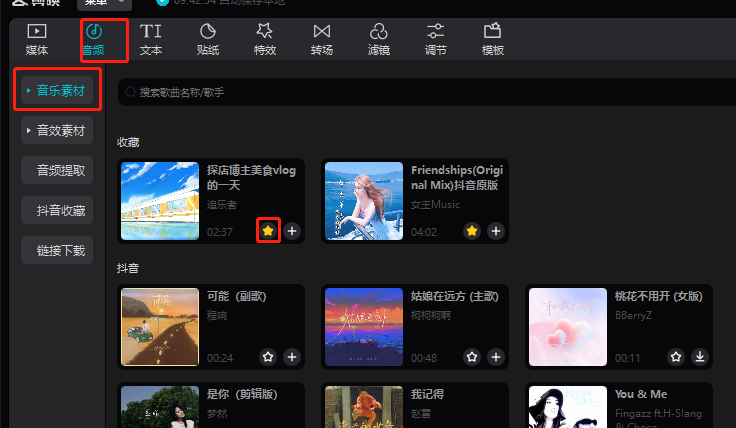Open the 贴纸 stickers tab
The width and height of the screenshot is (736, 428).
(x=207, y=39)
